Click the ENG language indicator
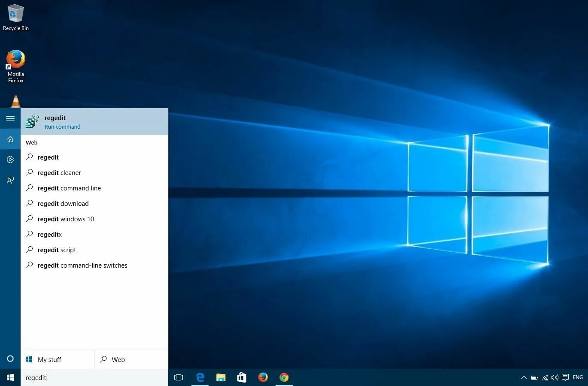Screen dimensions: 588x386 [x=578, y=377]
